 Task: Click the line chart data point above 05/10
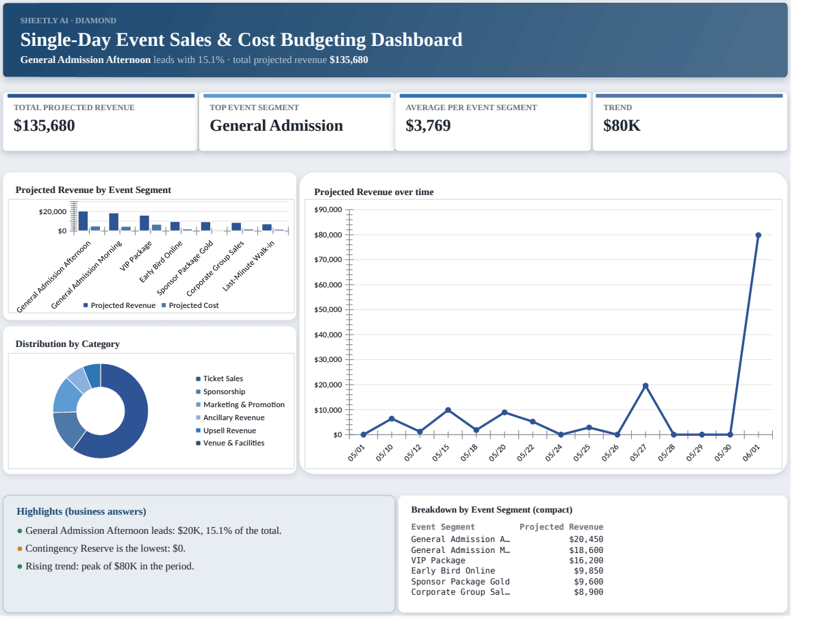(x=392, y=418)
